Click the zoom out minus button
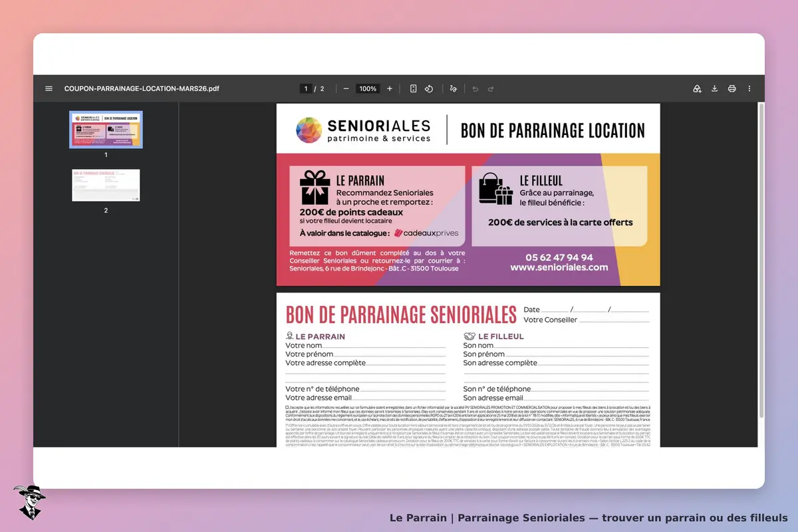798x532 pixels. click(x=346, y=88)
